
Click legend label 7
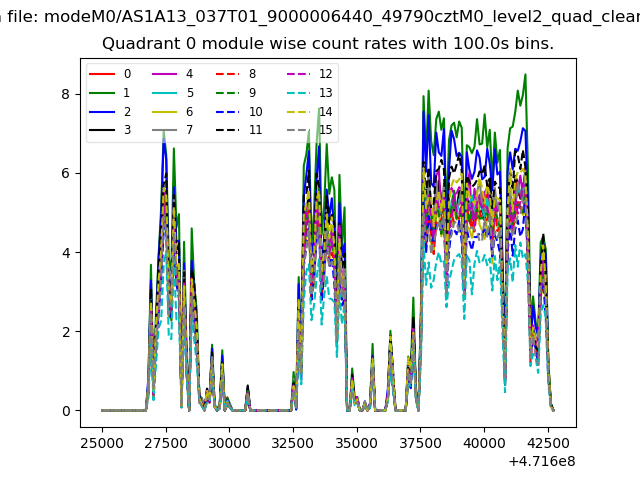[x=189, y=130]
